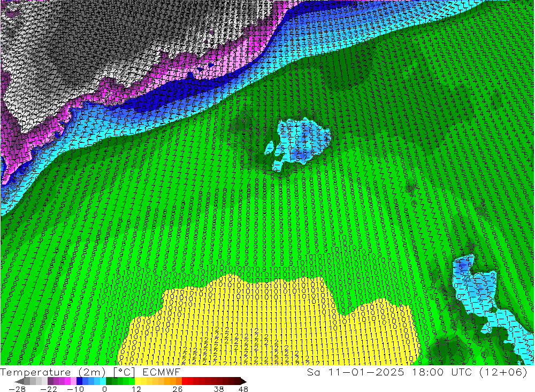Click the dark blue swatch in the legend
The width and height of the screenshot is (535, 392).
point(79,381)
